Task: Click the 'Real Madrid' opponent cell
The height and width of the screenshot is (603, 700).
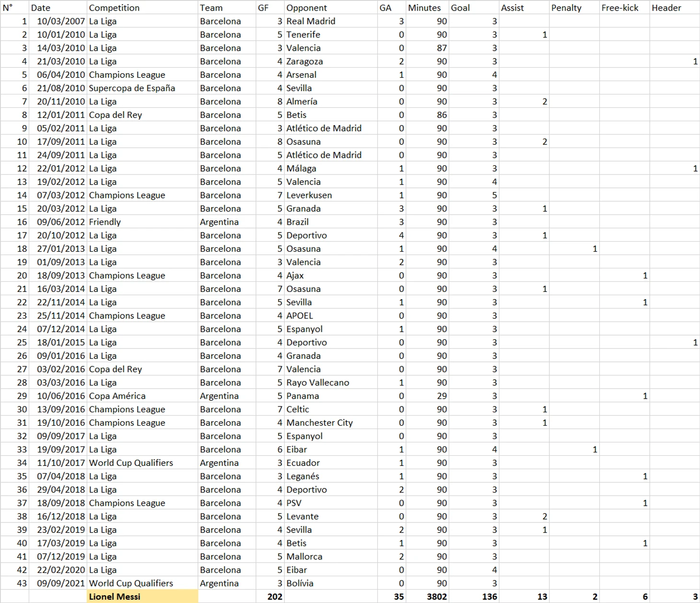Action: click(x=331, y=21)
